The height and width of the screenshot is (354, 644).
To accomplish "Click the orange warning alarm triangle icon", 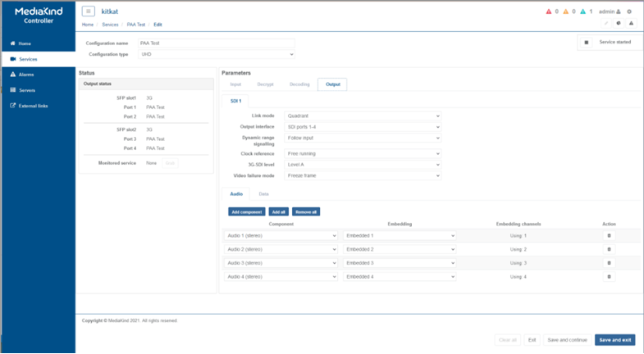I will click(x=567, y=11).
